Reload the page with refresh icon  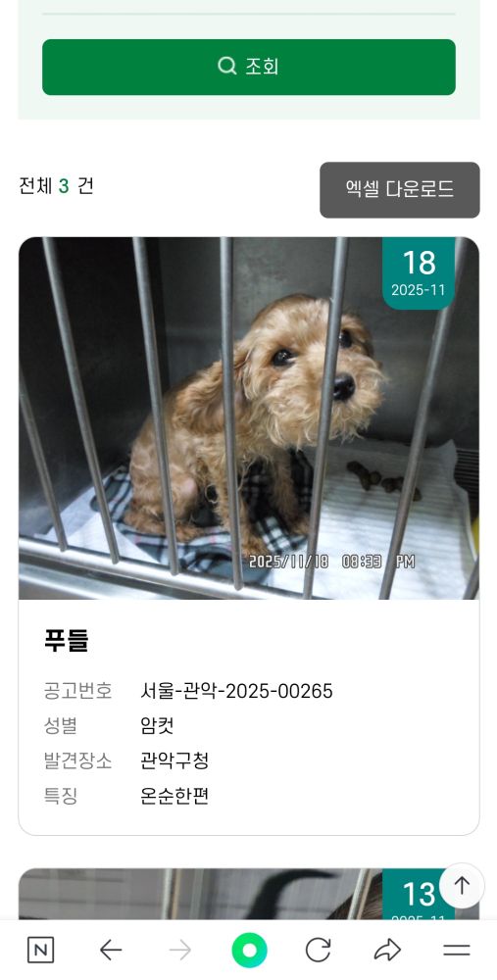(x=319, y=951)
